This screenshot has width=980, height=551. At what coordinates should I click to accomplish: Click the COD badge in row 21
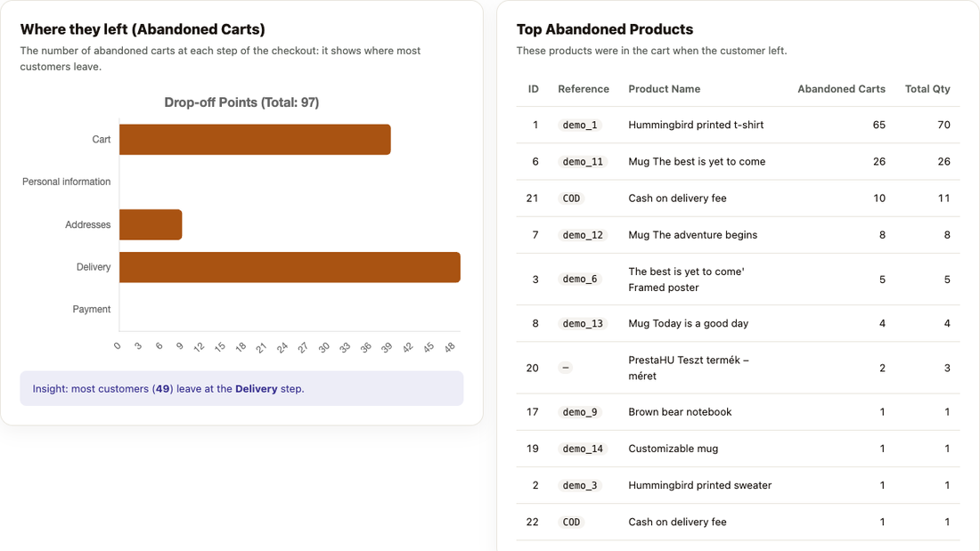[x=571, y=199]
